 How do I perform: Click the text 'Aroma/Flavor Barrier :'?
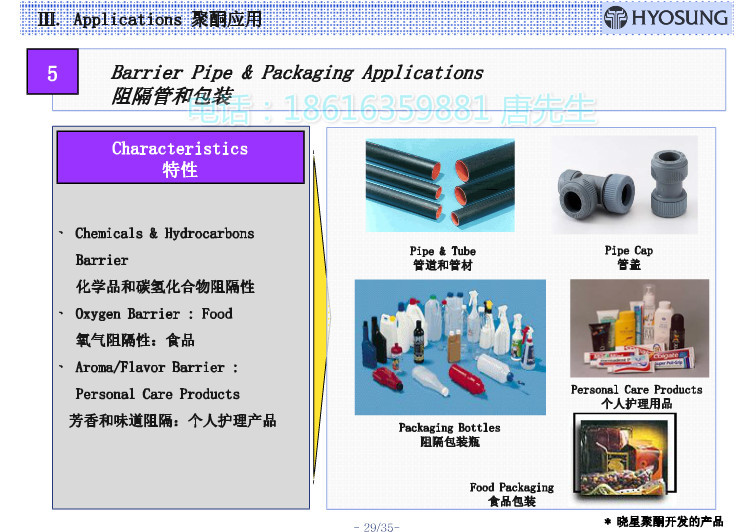[157, 367]
